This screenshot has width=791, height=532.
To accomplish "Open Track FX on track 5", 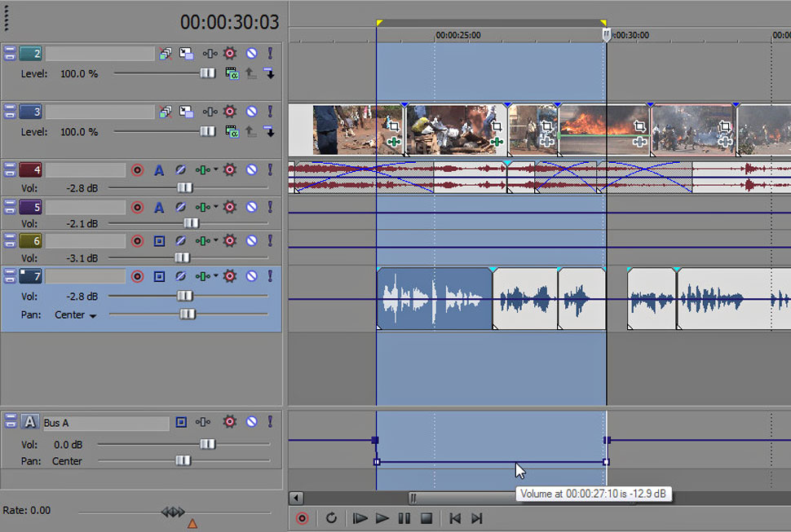I will 230,207.
